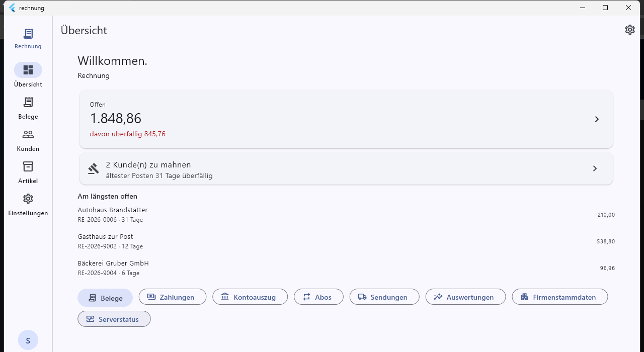Expand the Offen amount card chevron
This screenshot has height=352, width=644.
[597, 119]
